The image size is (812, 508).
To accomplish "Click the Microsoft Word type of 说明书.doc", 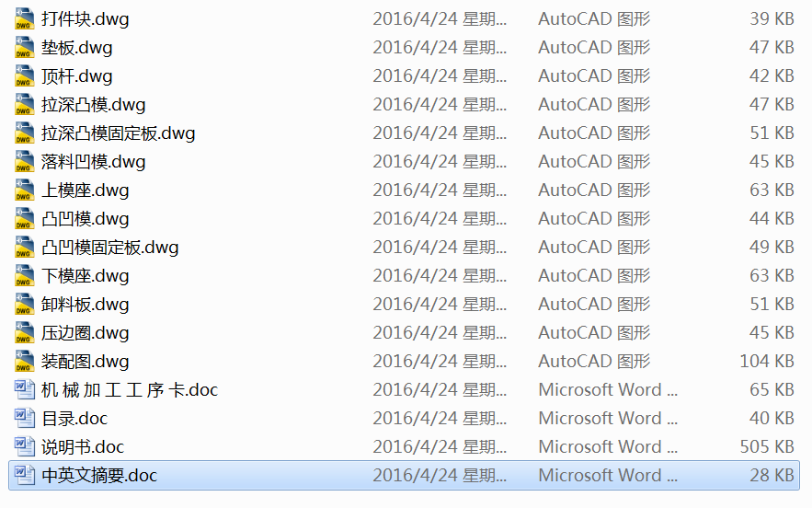I will [x=608, y=446].
